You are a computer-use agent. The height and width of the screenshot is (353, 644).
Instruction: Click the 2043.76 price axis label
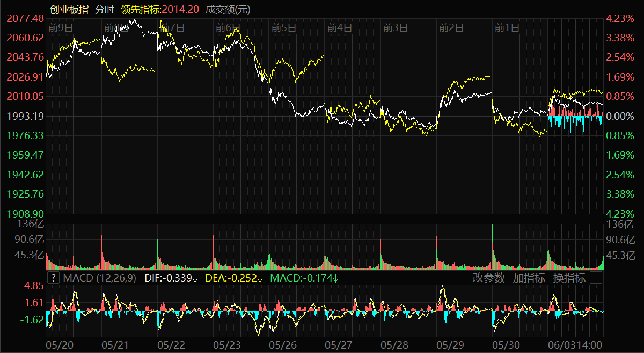25,57
